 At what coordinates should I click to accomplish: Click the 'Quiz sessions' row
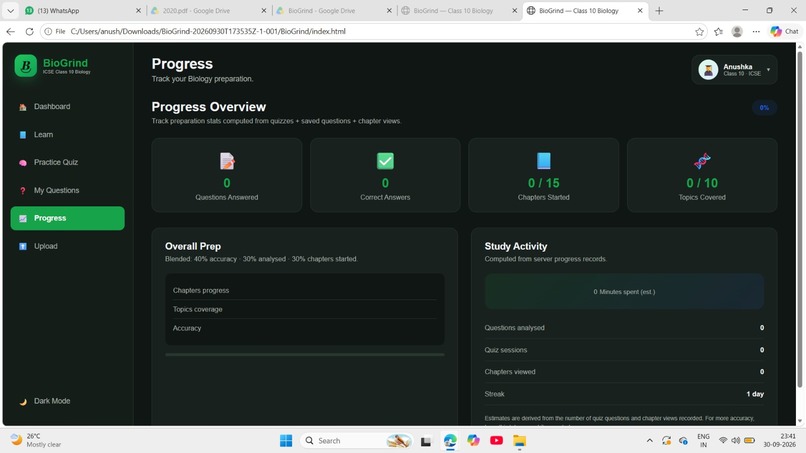[x=624, y=350]
